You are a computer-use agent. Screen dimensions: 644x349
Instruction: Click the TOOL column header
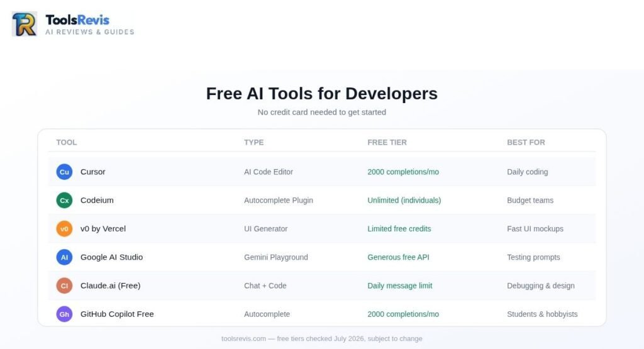tap(67, 143)
